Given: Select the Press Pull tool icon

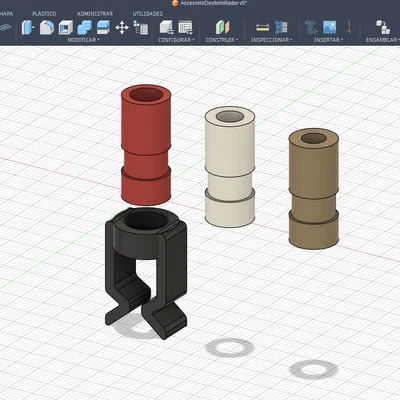Looking at the screenshot, I should (x=28, y=27).
